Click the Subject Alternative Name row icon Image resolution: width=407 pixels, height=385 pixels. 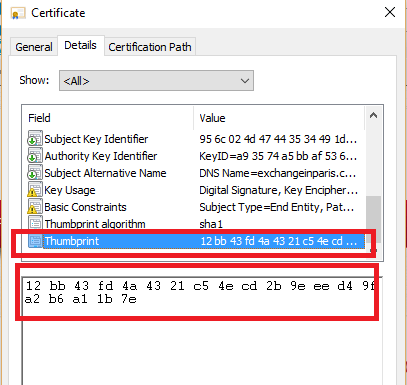click(35, 173)
